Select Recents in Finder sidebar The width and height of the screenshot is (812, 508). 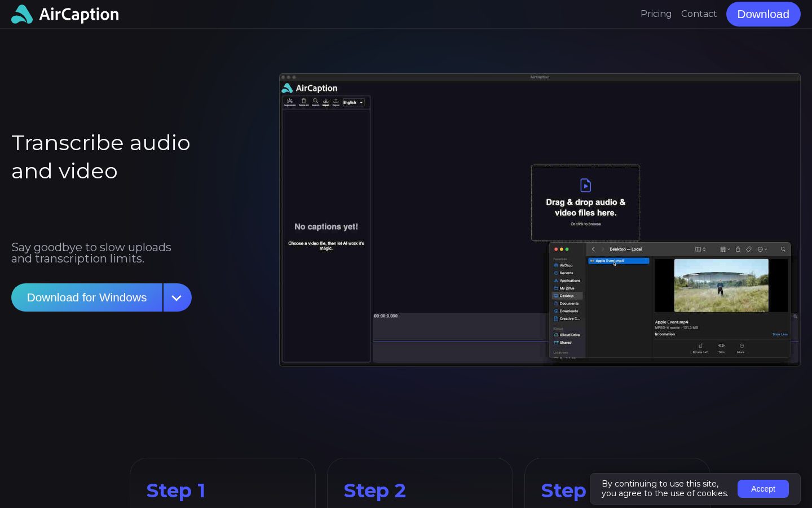click(x=564, y=273)
